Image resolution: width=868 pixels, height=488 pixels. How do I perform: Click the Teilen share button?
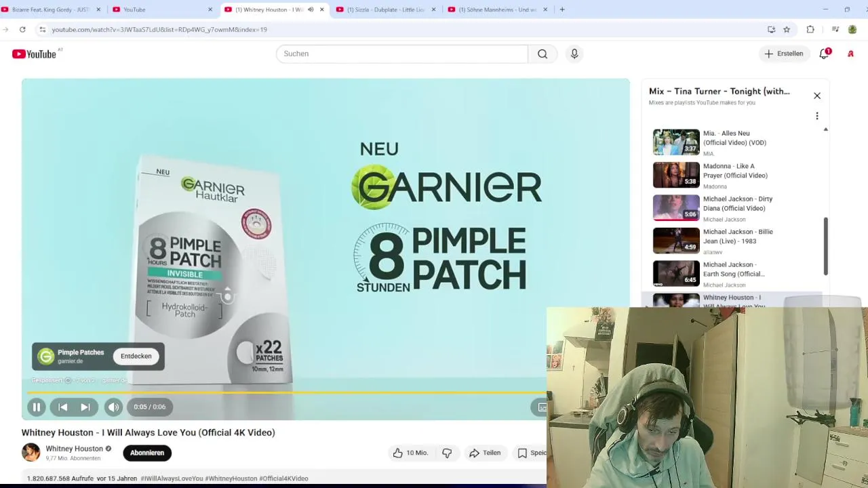coord(485,453)
